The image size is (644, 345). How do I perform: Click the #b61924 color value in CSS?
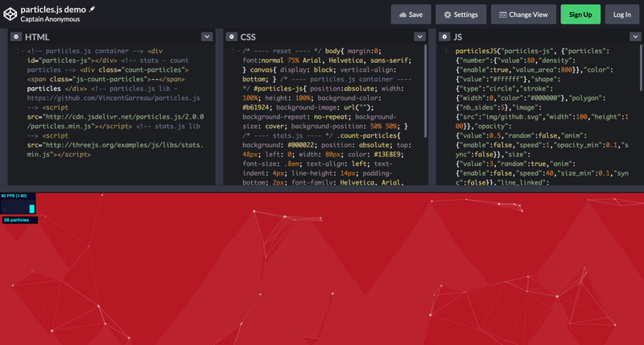(x=258, y=107)
